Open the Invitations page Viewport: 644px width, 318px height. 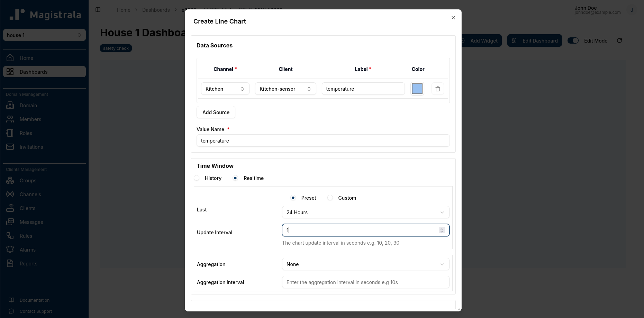31,147
